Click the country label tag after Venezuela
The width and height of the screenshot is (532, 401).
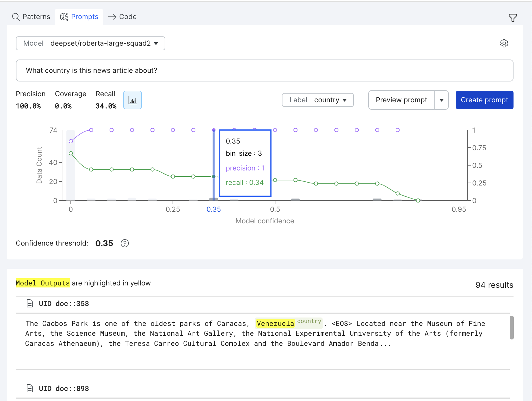(309, 321)
